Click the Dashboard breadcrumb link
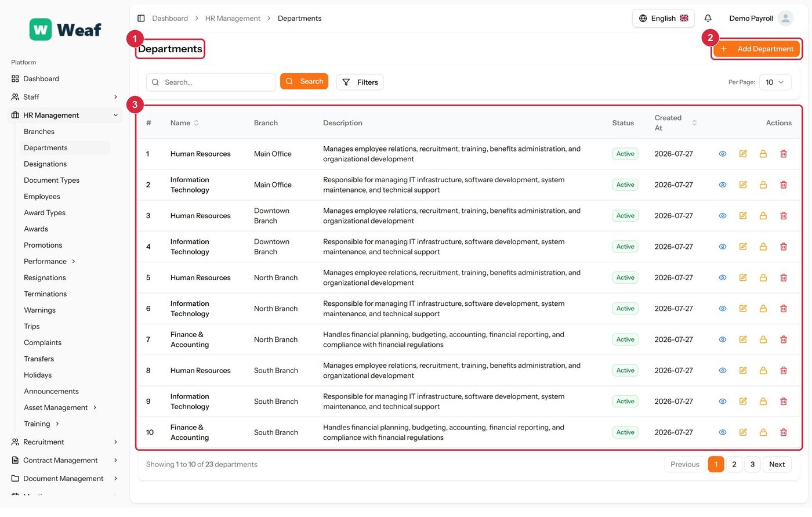Image resolution: width=812 pixels, height=517 pixels. (170, 19)
